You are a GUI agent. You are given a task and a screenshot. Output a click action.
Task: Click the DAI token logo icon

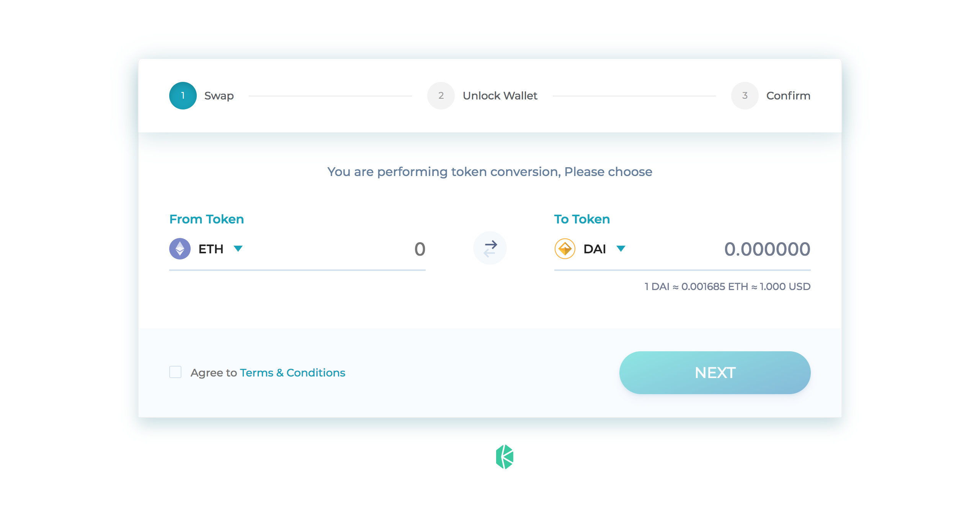[x=565, y=249]
